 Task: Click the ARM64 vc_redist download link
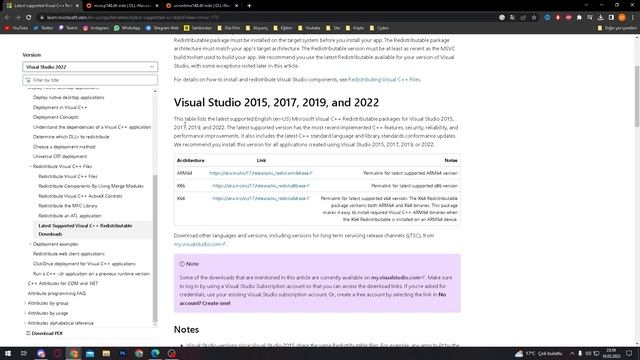click(x=261, y=173)
